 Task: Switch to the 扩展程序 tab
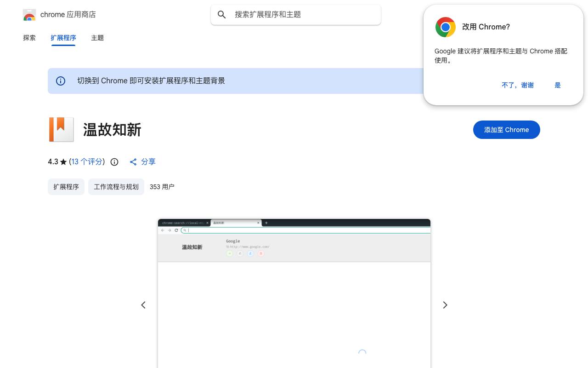(63, 38)
